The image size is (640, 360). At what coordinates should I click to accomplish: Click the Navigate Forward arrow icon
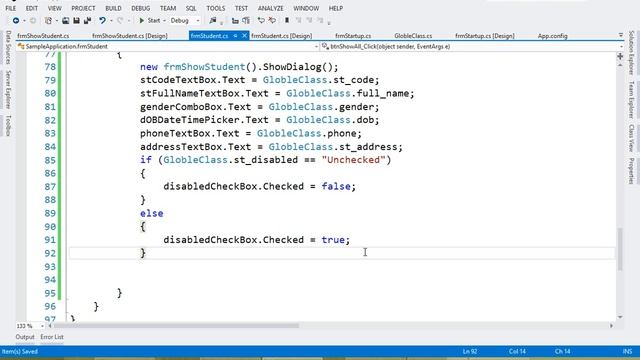pyautogui.click(x=33, y=20)
